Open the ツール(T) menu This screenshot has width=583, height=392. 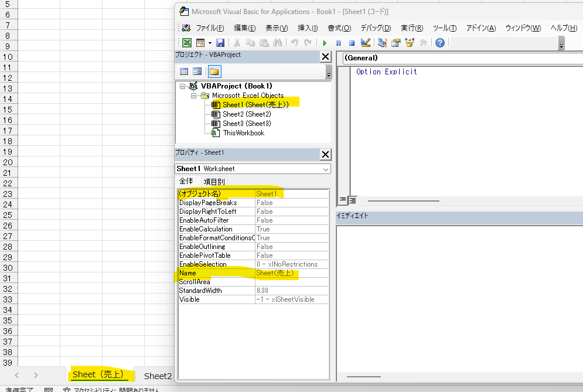444,28
